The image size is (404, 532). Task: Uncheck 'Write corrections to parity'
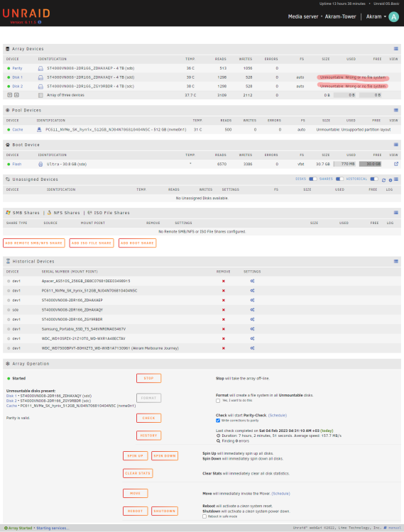(218, 421)
